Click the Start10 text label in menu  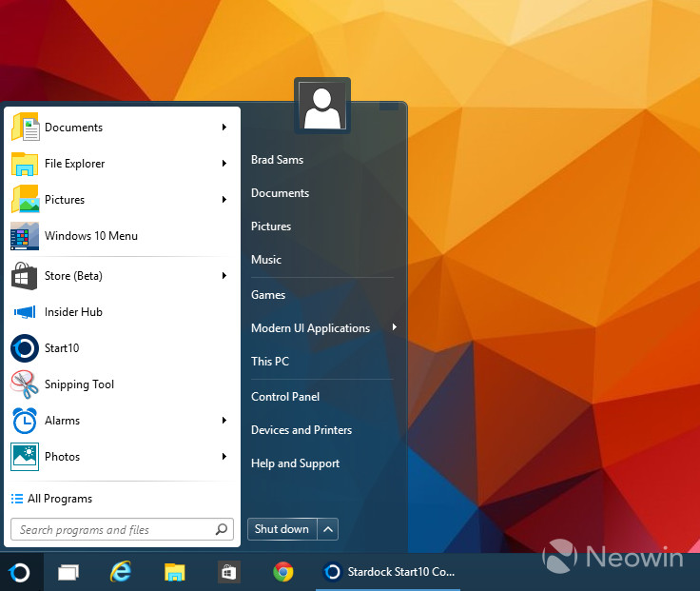click(x=62, y=348)
